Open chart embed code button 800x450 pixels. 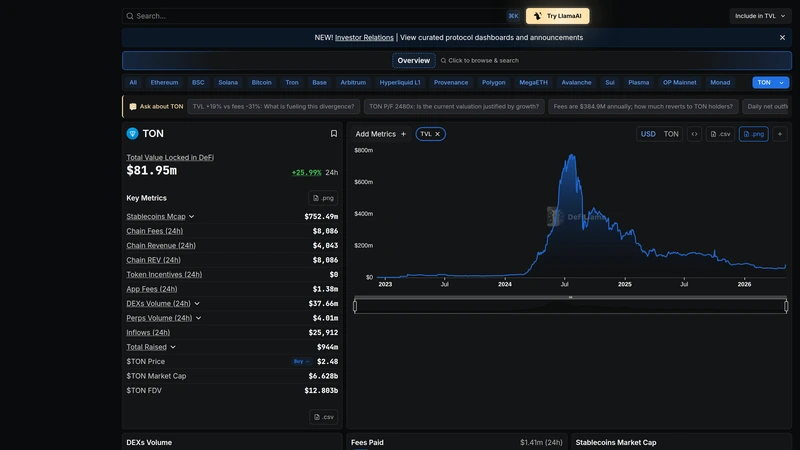pos(694,134)
